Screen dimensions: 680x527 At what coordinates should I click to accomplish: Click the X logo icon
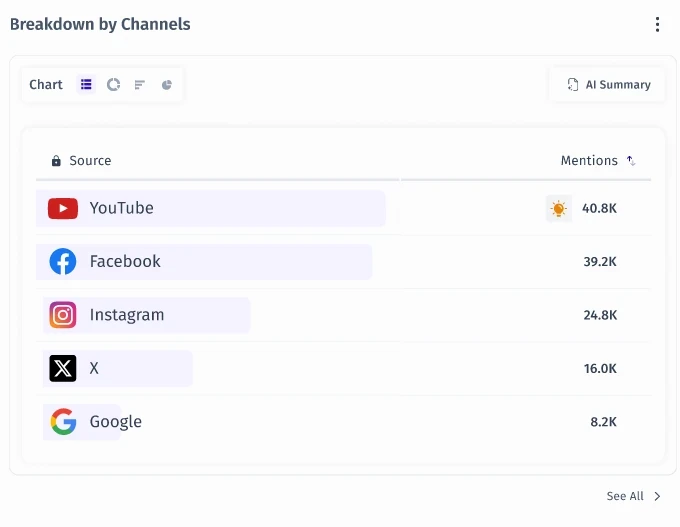pyautogui.click(x=63, y=368)
